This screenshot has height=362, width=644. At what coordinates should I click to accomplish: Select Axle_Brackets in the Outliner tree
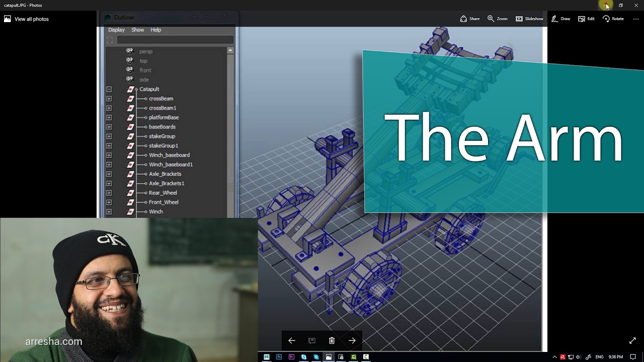(x=165, y=174)
